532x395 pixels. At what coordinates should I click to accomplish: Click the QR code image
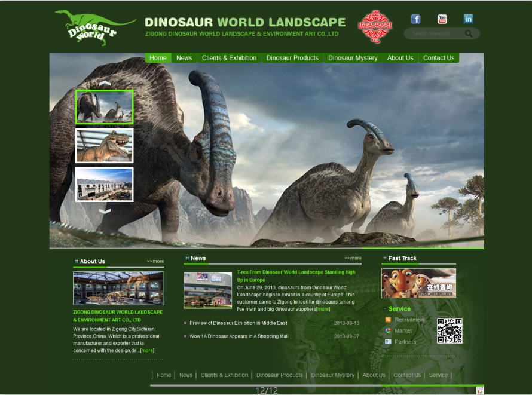[x=450, y=330]
